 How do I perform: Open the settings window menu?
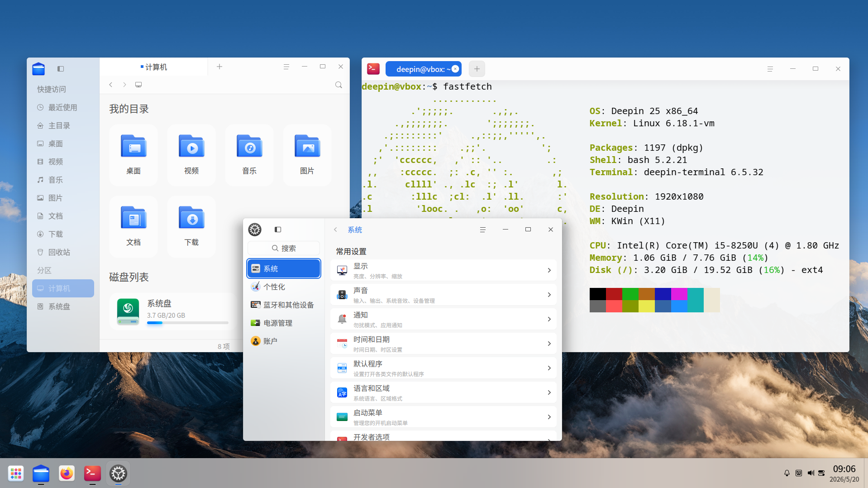pyautogui.click(x=483, y=230)
